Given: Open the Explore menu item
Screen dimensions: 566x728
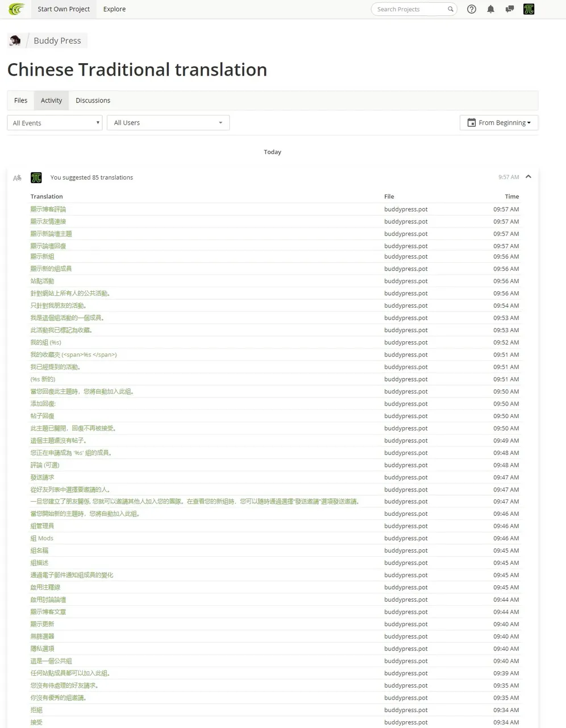Looking at the screenshot, I should tap(114, 9).
